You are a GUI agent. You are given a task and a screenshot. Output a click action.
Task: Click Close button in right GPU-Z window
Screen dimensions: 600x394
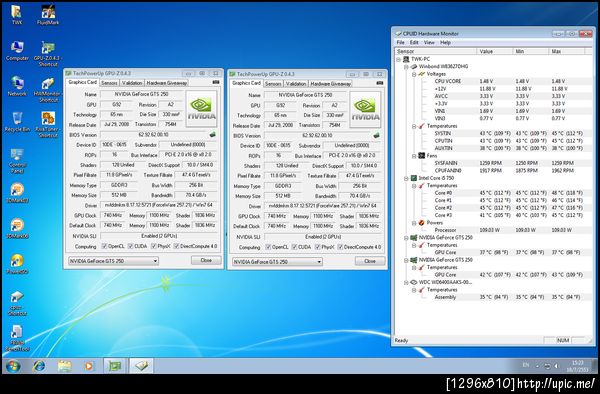pyautogui.click(x=370, y=261)
